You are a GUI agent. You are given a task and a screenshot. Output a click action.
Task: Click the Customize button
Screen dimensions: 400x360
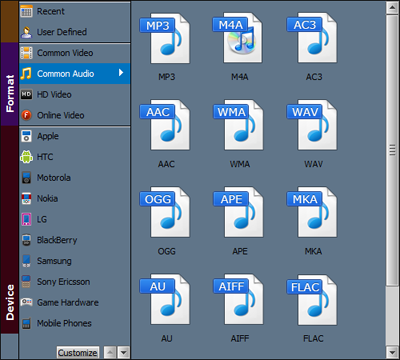[x=78, y=352]
